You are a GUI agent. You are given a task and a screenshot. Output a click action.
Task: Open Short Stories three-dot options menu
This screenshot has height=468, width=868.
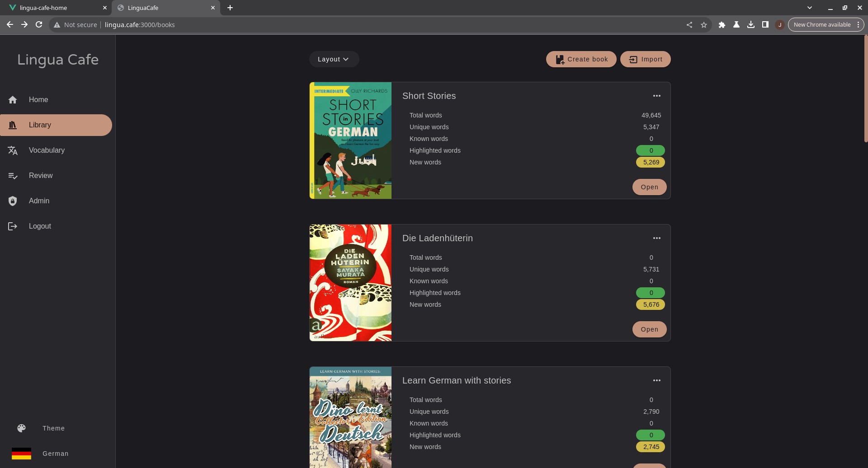pos(657,96)
